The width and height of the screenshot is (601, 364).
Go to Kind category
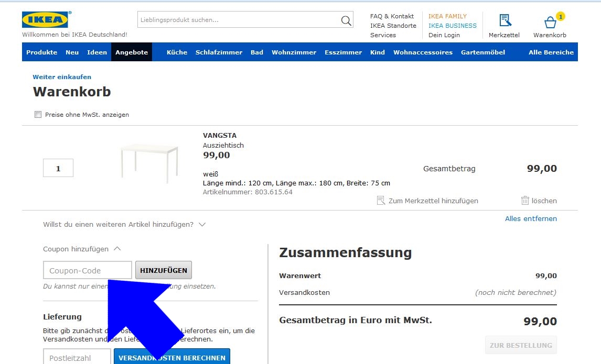click(378, 52)
